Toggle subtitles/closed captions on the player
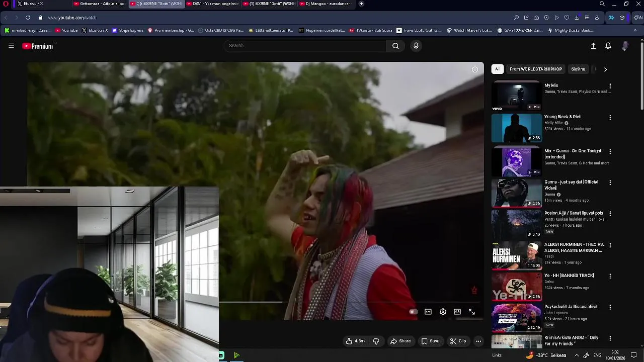Screen dimensions: 644x362 (x=428, y=312)
